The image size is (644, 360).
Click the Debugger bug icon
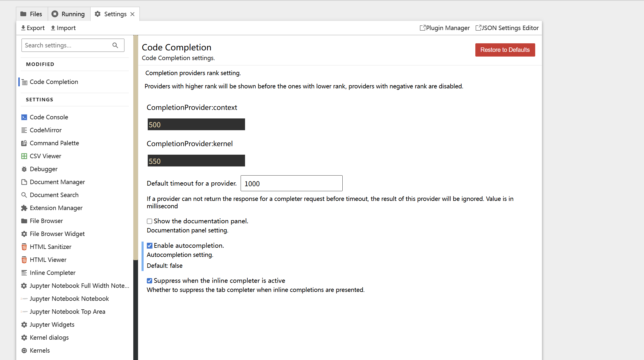click(24, 169)
